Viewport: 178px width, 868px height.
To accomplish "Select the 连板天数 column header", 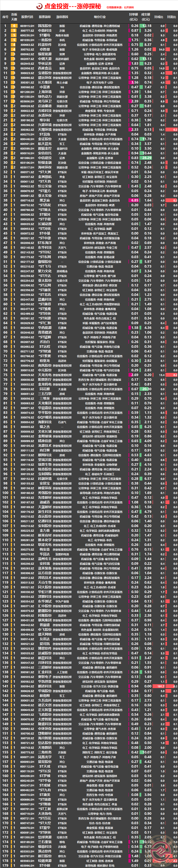I will [x=14, y=17].
